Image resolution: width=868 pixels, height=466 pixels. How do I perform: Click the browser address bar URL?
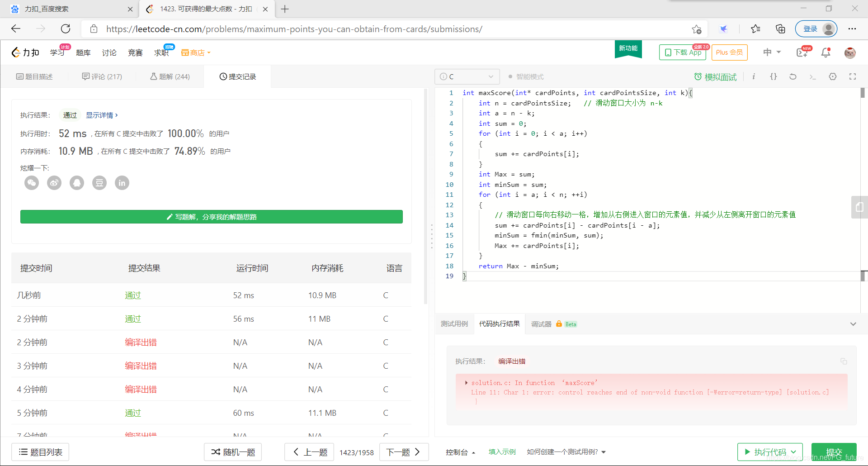[294, 29]
